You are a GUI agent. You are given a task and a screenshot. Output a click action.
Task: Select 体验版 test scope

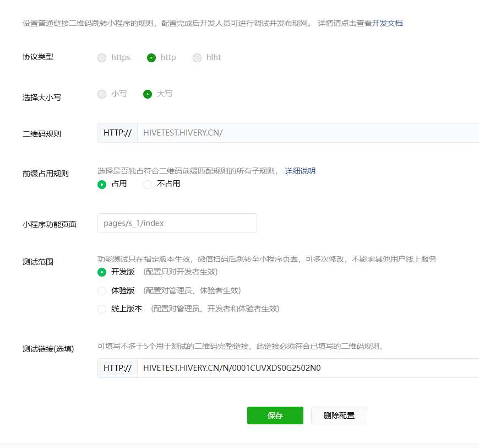(102, 290)
